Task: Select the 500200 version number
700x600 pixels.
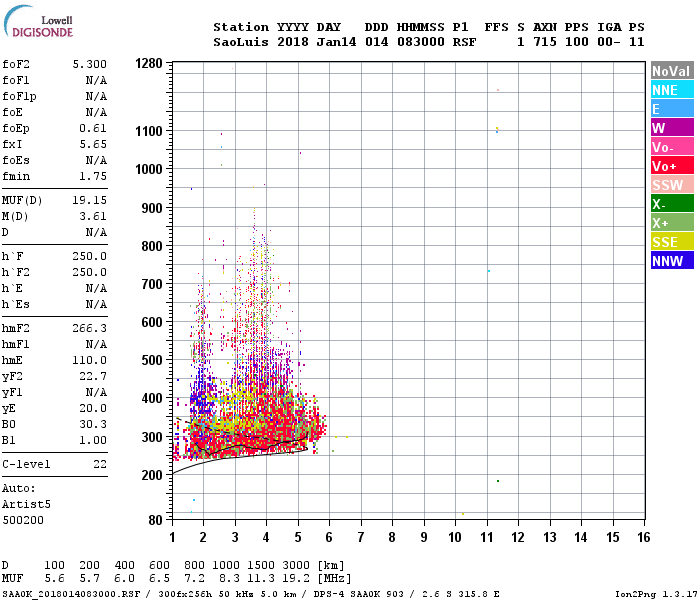Action: pyautogui.click(x=23, y=520)
